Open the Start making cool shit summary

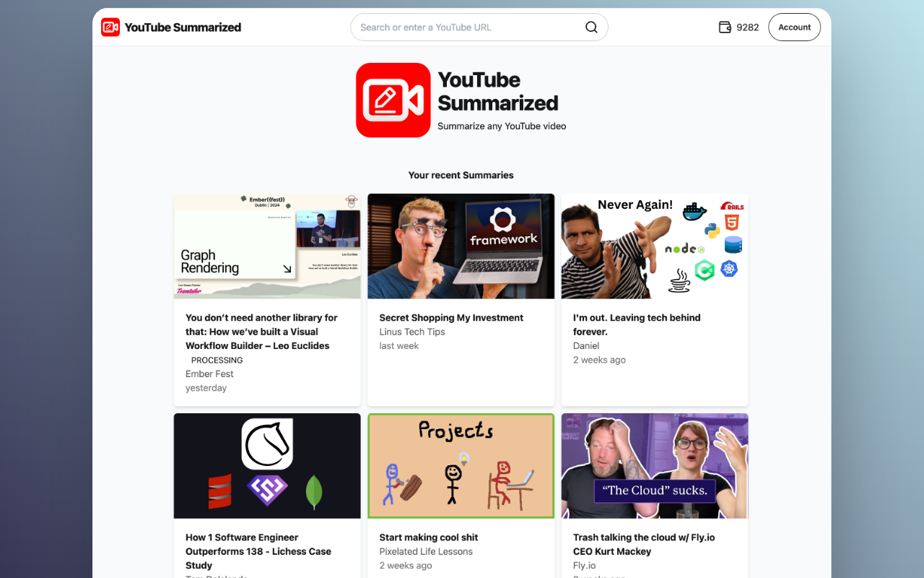click(428, 537)
